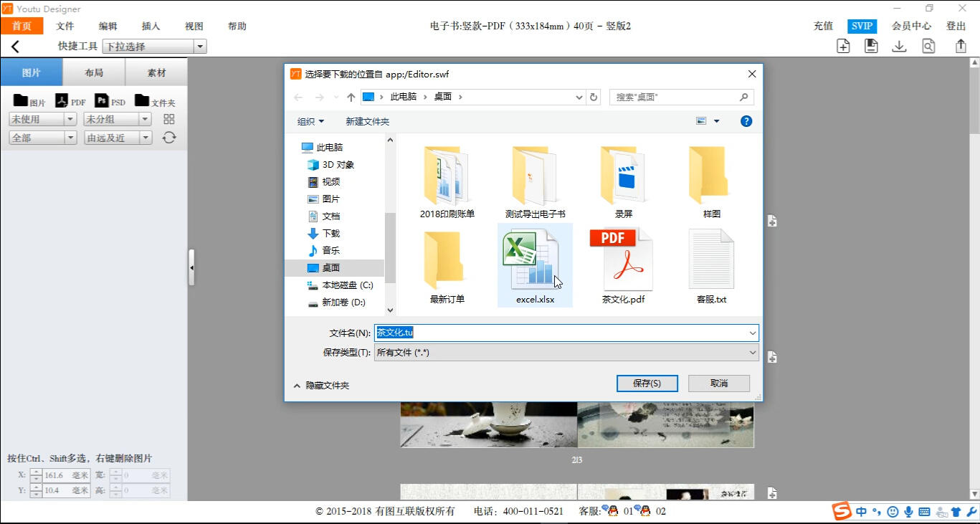
Task: Click the refresh icon below the grid icon
Action: click(168, 138)
